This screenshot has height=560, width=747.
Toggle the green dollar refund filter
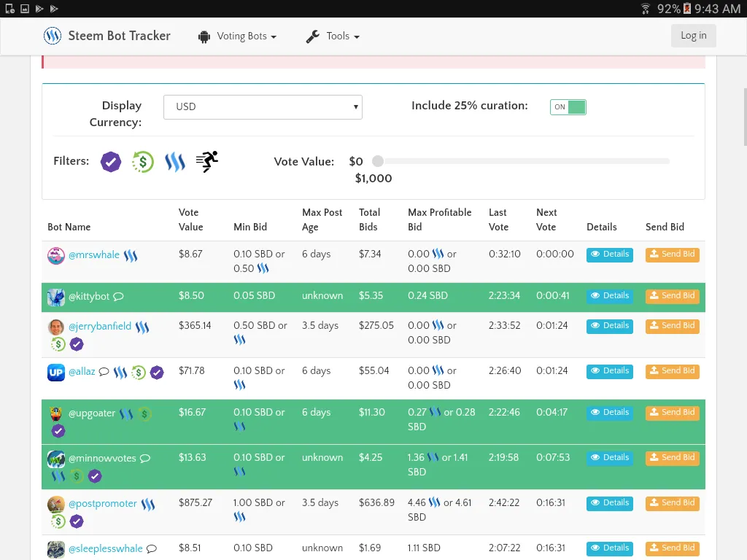click(x=143, y=162)
